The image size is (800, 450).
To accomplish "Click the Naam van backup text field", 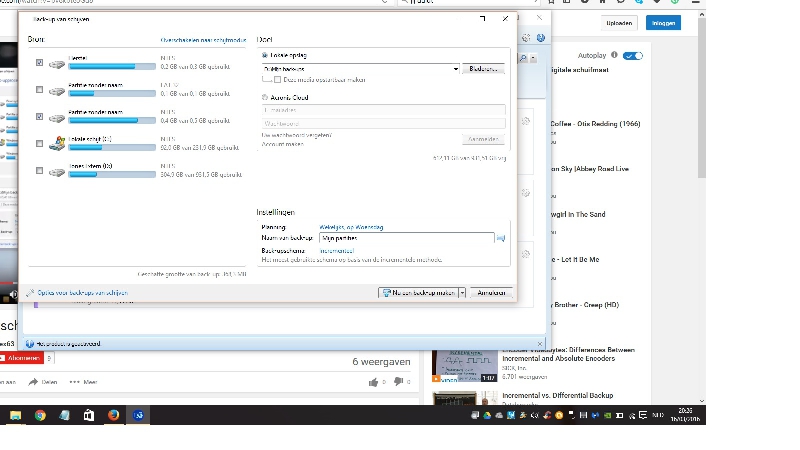I will (405, 238).
